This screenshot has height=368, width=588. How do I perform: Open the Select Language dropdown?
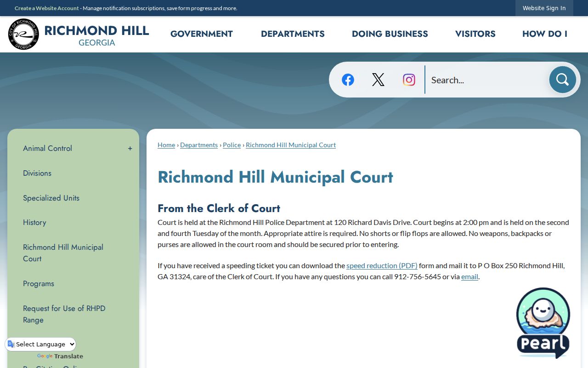tap(40, 344)
